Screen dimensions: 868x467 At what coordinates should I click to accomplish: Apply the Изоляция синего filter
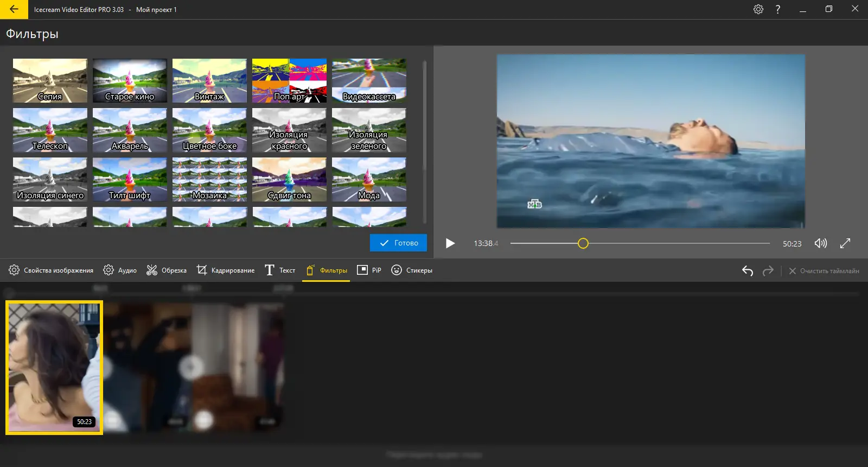pos(50,179)
